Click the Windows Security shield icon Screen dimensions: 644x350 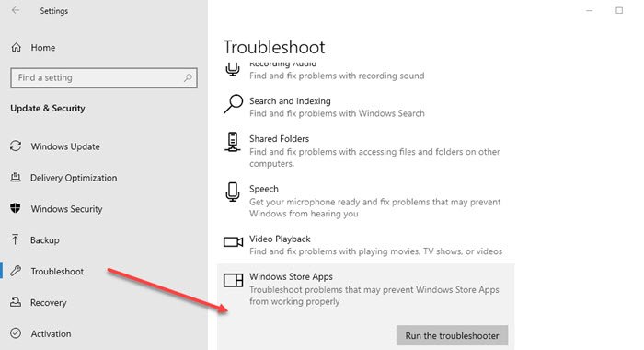[x=16, y=208]
